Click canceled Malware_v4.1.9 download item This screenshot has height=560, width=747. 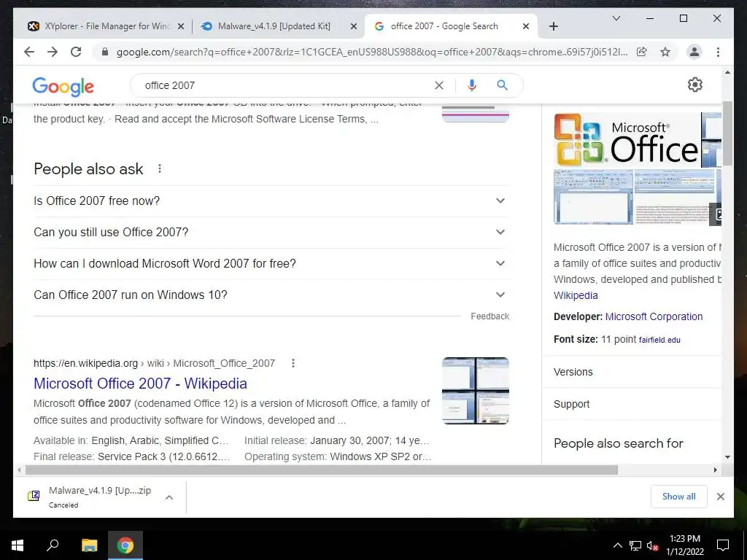(x=99, y=497)
